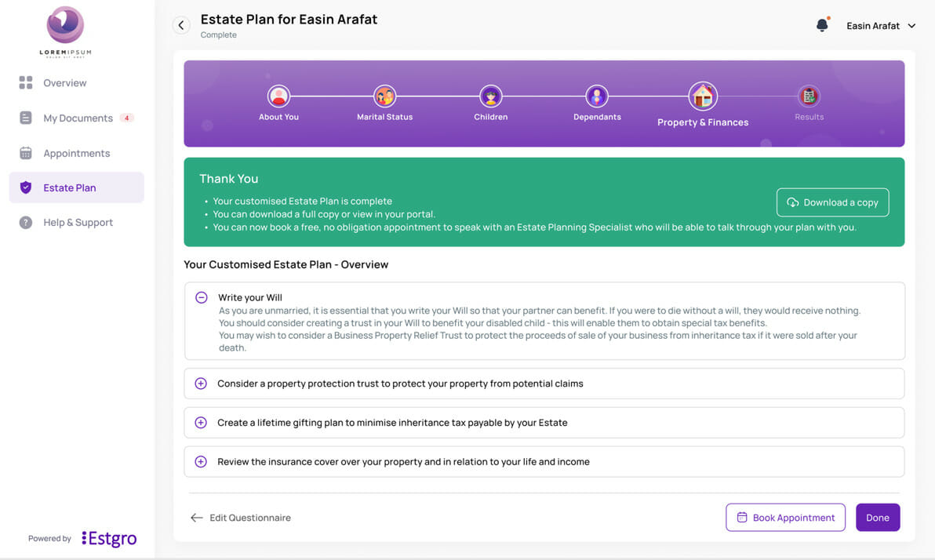Click the Edit Questionnaire link
Image resolution: width=935 pixels, height=560 pixels.
241,518
